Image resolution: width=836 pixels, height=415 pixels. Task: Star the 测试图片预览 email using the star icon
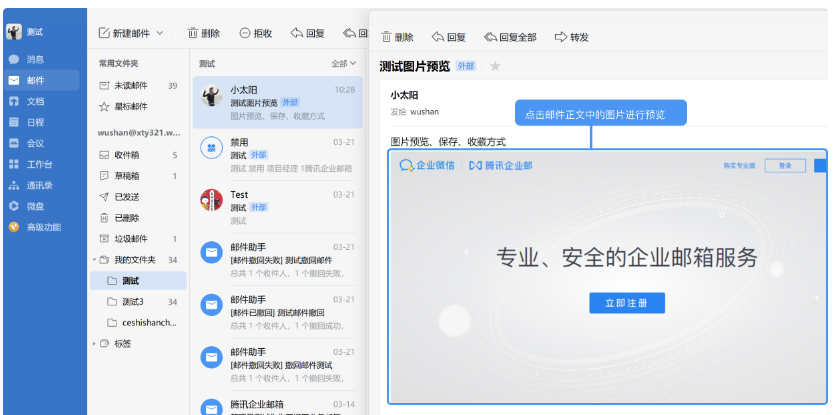pos(495,66)
